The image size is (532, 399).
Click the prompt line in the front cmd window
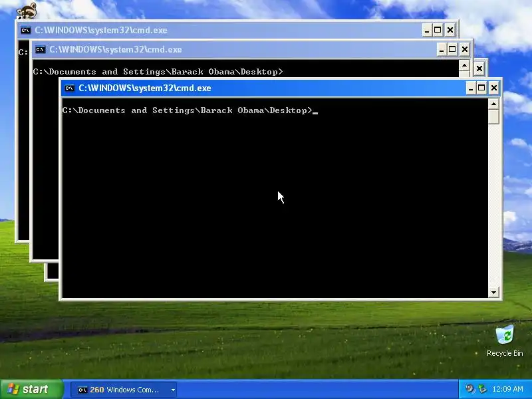point(190,110)
